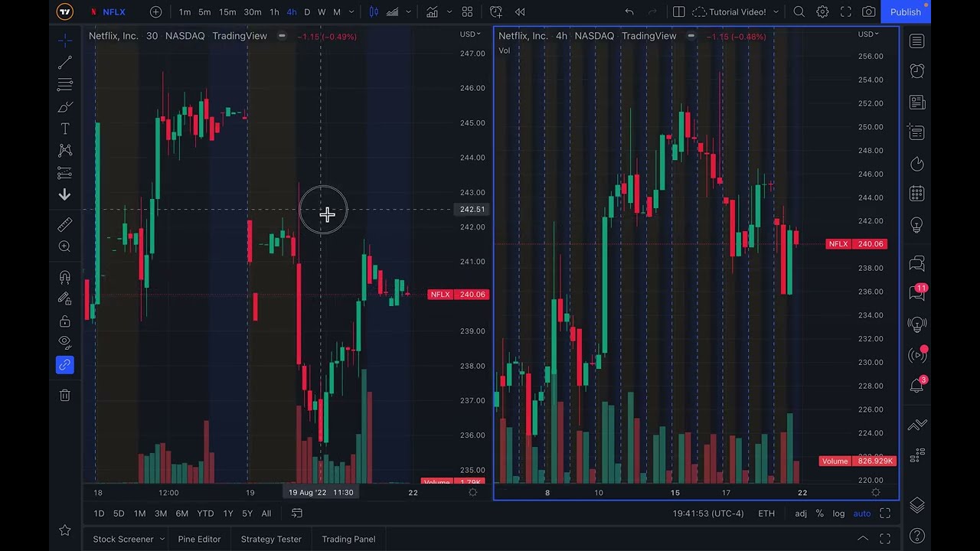Select the Text annotation tool
This screenshot has height=551, width=980.
coord(65,129)
